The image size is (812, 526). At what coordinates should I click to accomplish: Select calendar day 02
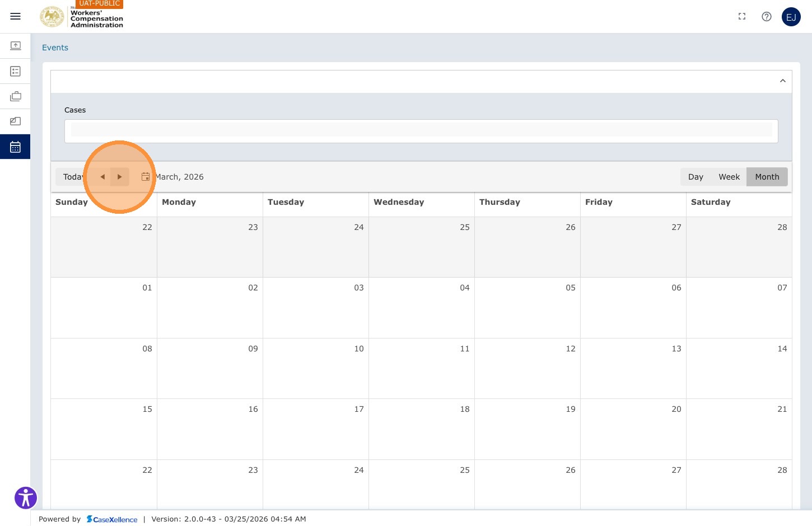click(209, 308)
